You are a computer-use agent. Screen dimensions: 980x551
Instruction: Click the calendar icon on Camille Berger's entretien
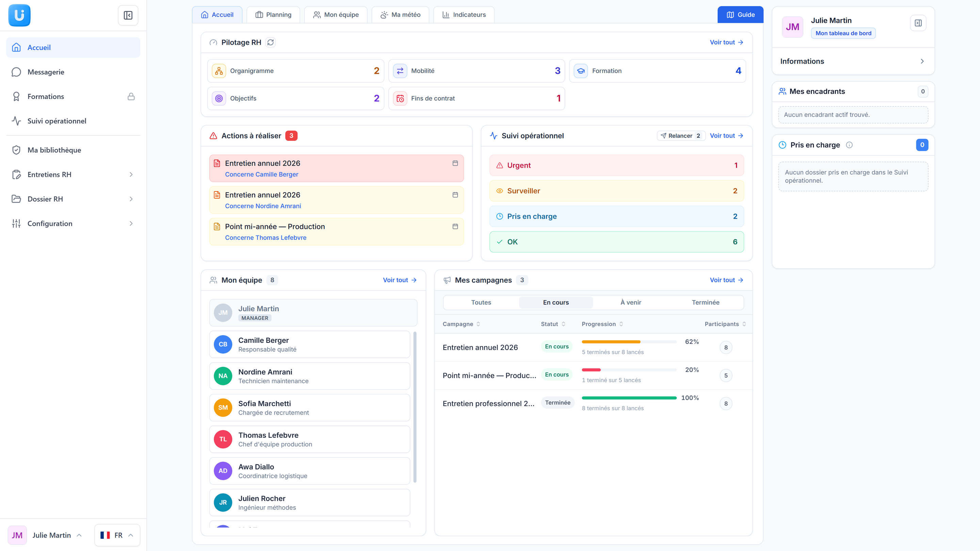coord(455,163)
